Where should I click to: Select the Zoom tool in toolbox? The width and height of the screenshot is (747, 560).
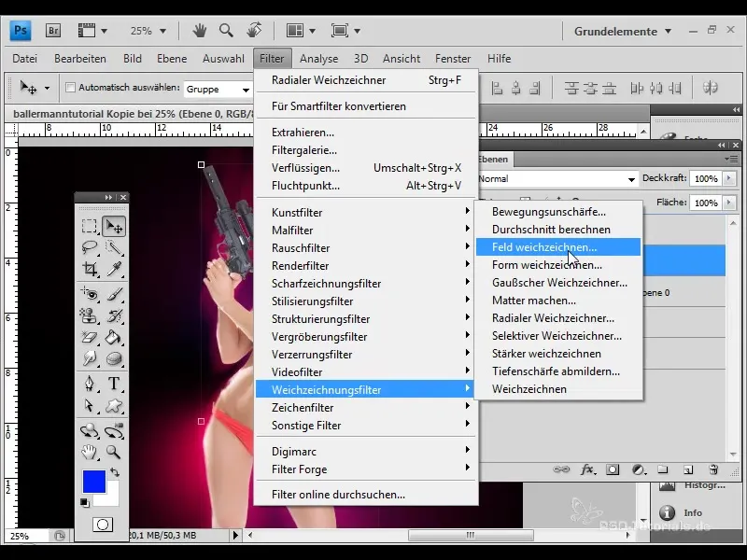point(114,452)
